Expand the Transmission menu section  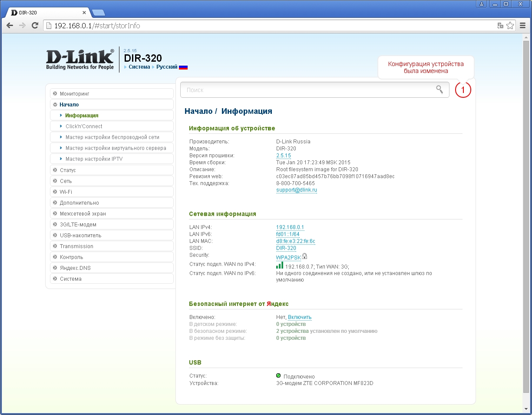click(x=112, y=246)
